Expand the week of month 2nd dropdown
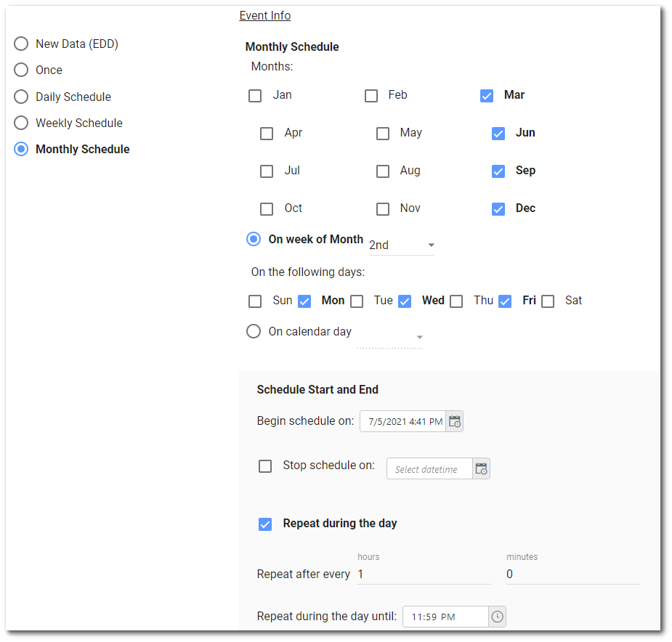The height and width of the screenshot is (642, 672). pyautogui.click(x=401, y=245)
